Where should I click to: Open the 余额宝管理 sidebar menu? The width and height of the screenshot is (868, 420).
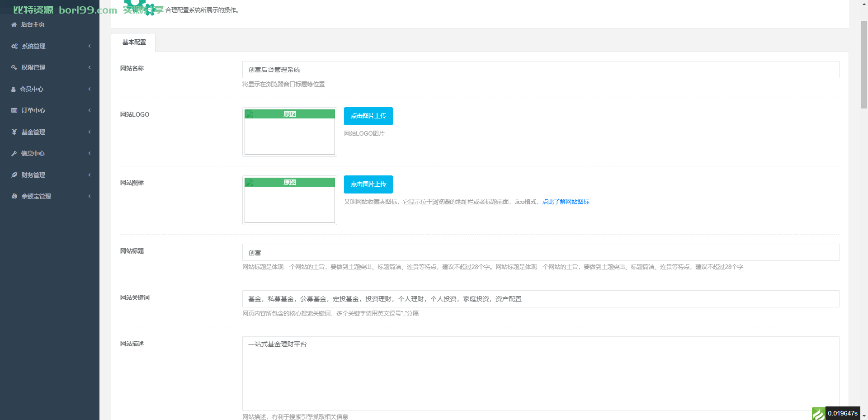coord(50,196)
